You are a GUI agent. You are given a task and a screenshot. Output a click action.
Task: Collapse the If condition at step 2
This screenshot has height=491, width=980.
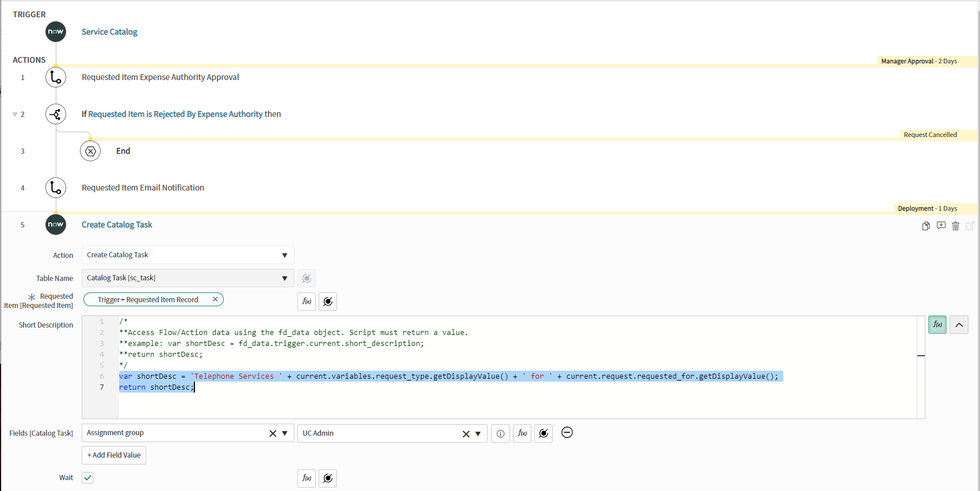(15, 115)
